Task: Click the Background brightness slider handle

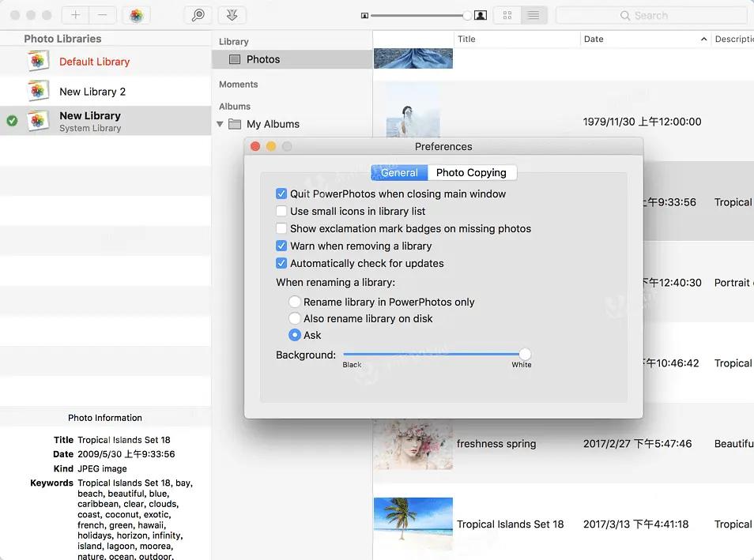Action: coord(525,355)
